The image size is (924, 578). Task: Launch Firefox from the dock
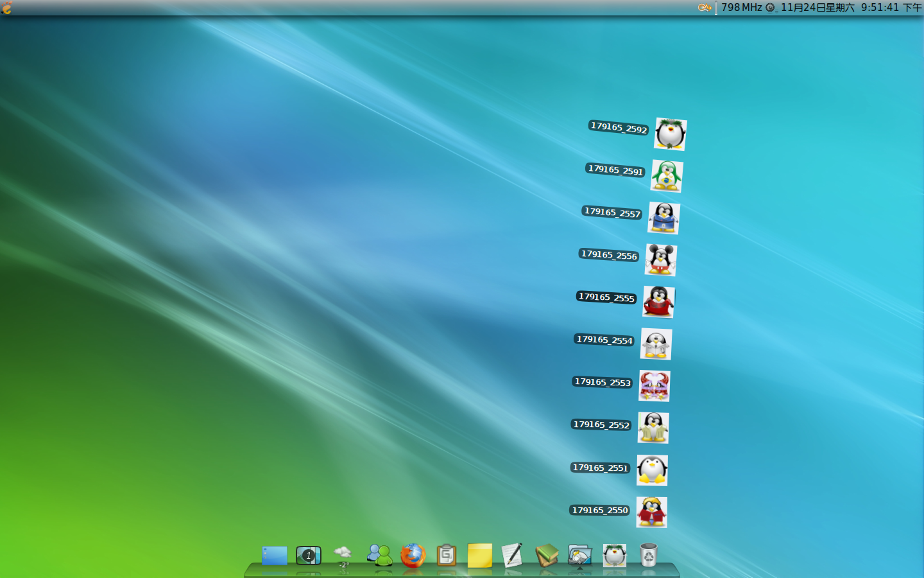click(x=413, y=556)
